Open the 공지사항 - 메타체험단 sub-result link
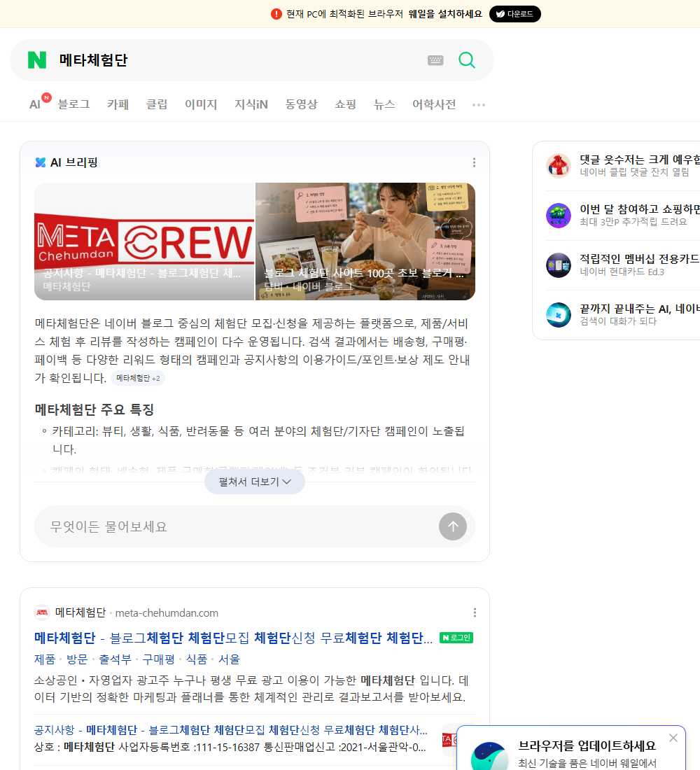 230,729
